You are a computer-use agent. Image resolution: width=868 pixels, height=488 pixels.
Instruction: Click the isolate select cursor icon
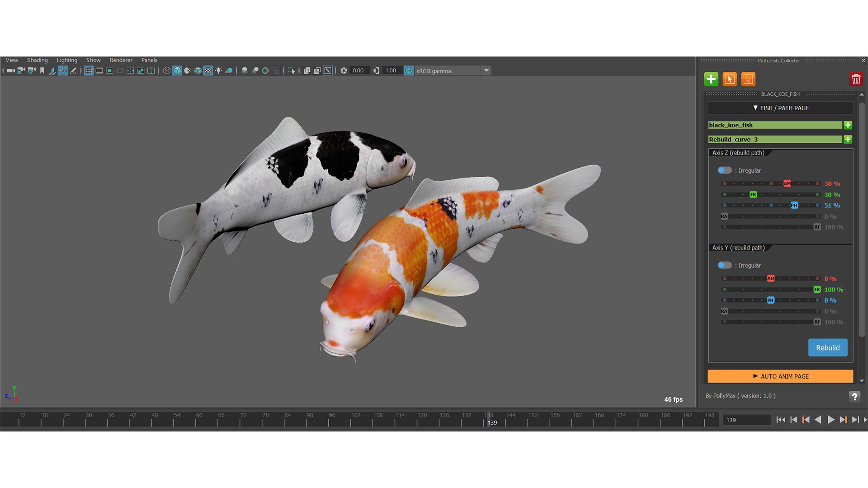click(x=292, y=70)
